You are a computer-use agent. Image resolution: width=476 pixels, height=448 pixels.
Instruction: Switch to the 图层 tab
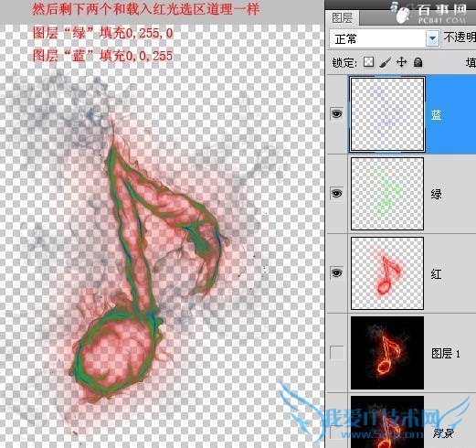pyautogui.click(x=342, y=18)
